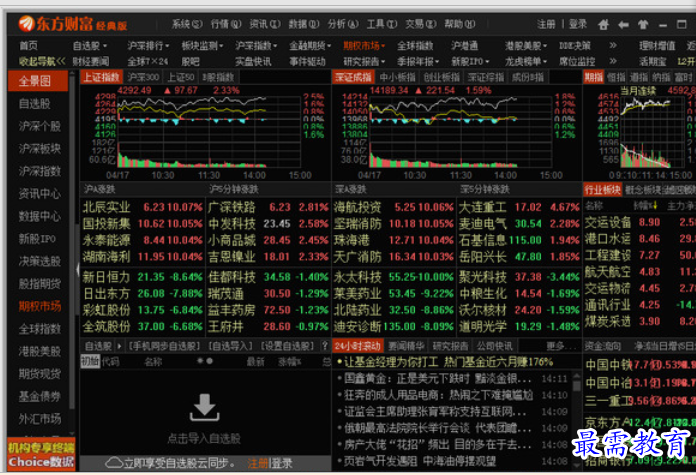Viewport: 696px width, 475px height.
Task: Click the 东方财富 logo icon
Action: [x=26, y=24]
